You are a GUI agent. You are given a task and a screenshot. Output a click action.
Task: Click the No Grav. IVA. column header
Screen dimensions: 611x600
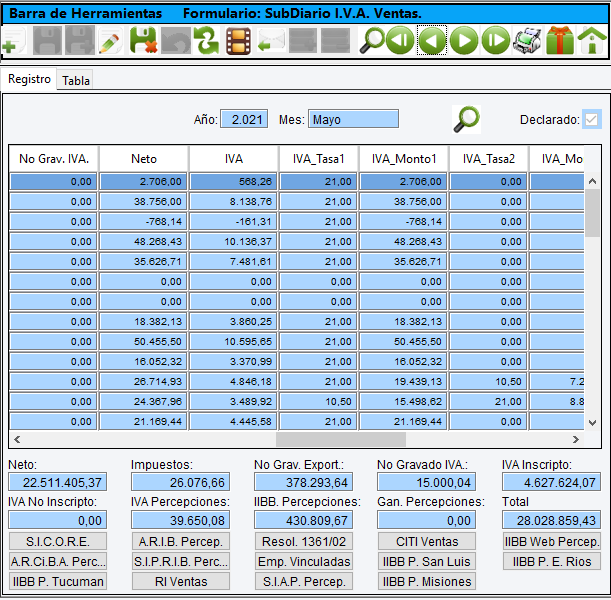[54, 159]
